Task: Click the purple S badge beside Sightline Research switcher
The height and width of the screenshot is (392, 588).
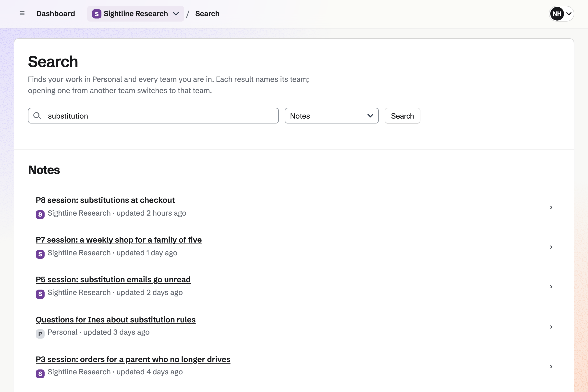Action: [x=97, y=14]
